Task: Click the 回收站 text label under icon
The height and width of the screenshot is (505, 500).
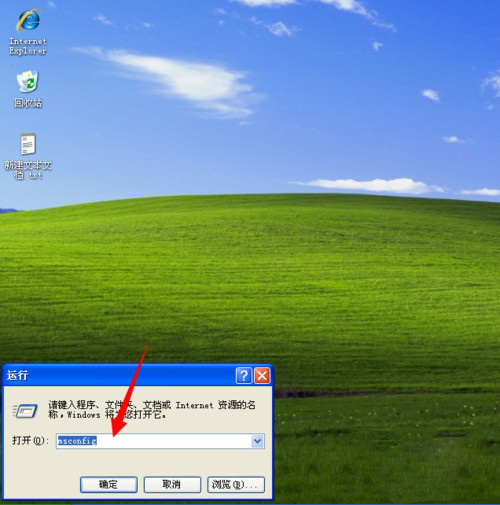Action: tap(28, 103)
